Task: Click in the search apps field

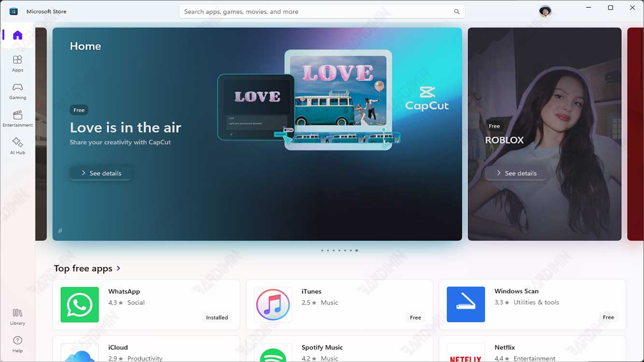Action: click(x=322, y=12)
